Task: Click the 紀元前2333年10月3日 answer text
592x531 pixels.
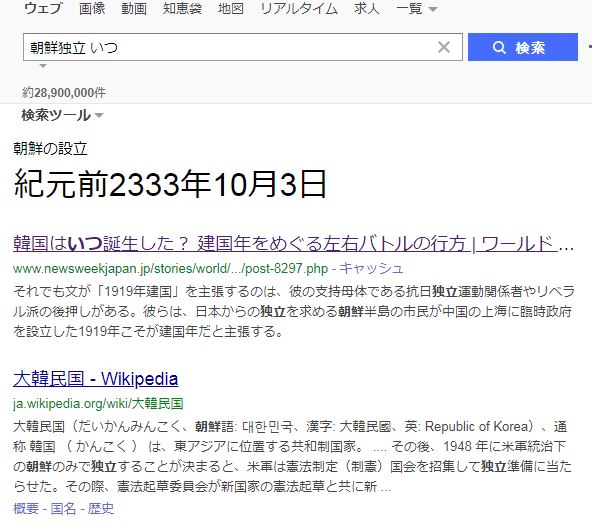Action: tap(170, 184)
